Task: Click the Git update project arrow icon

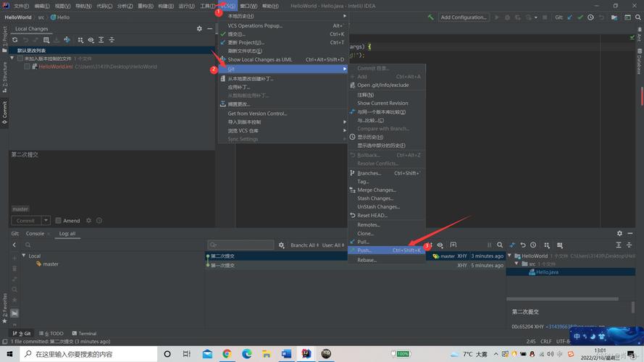Action: (569, 17)
